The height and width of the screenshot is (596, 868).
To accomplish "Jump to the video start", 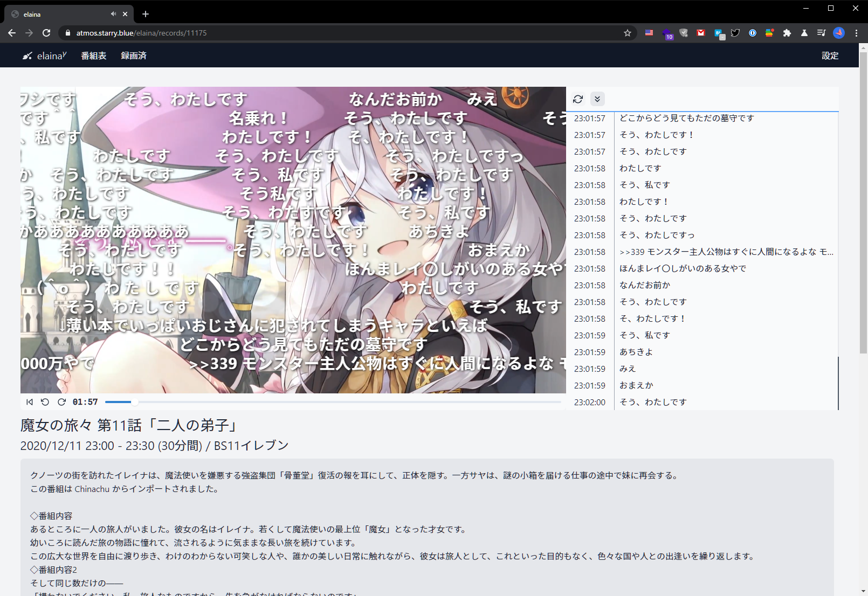I will point(30,402).
